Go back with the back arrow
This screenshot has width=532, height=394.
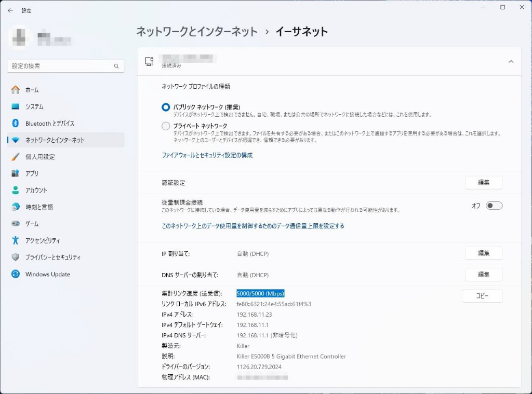[x=10, y=10]
